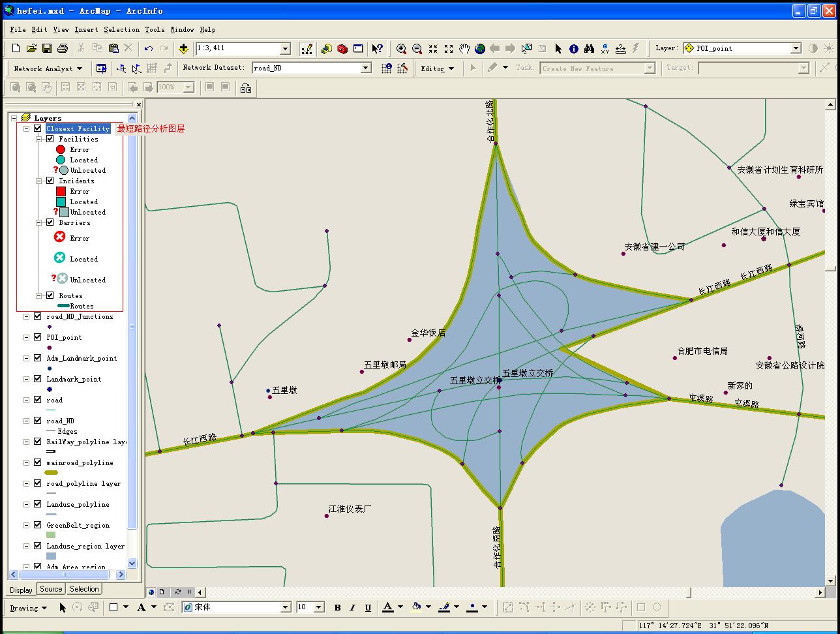Image resolution: width=840 pixels, height=634 pixels.
Task: Click the Identify info tool
Action: tap(574, 48)
